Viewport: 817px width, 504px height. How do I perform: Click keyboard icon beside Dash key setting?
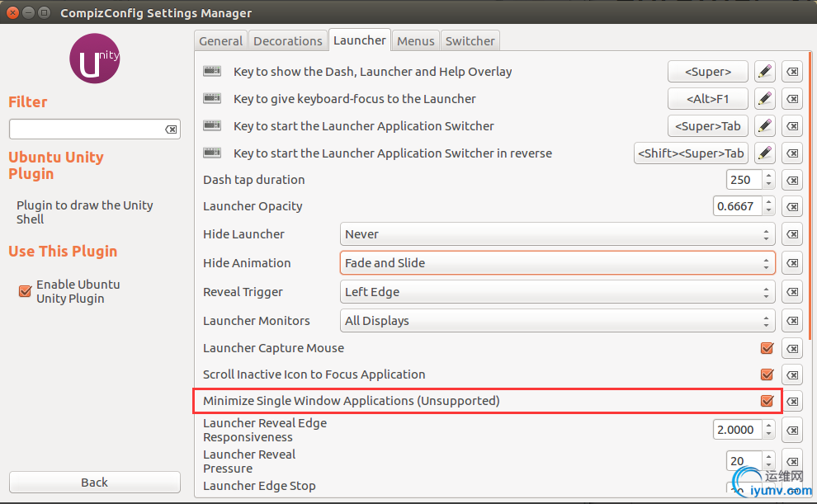coord(212,71)
